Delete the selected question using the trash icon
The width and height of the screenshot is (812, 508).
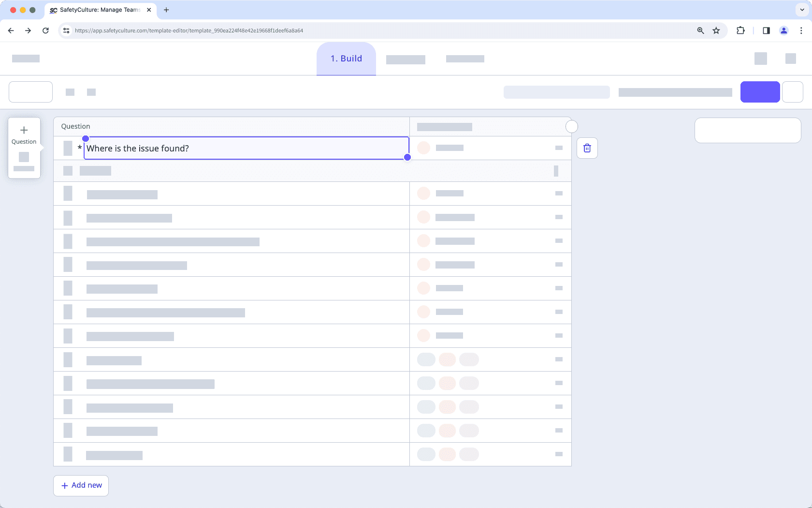click(587, 148)
